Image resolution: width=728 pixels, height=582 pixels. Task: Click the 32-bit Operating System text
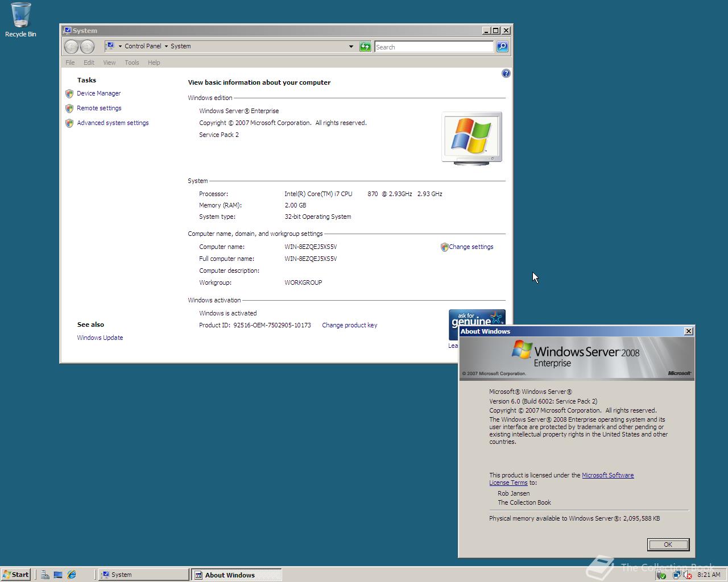[317, 217]
